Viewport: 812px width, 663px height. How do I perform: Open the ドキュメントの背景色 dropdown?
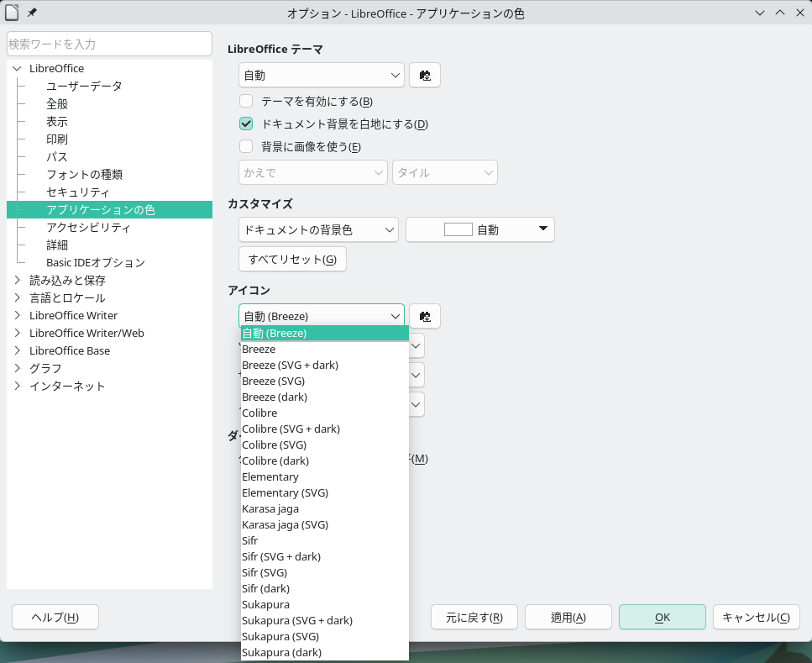pyautogui.click(x=317, y=229)
